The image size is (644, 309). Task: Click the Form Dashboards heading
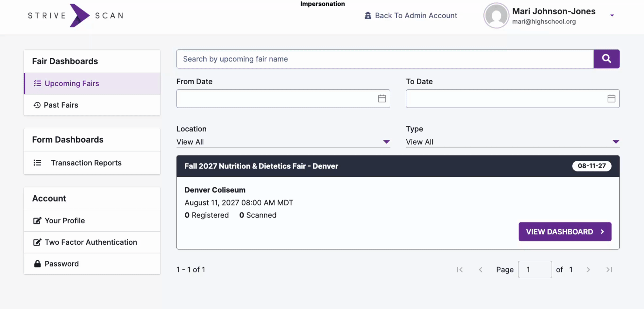(68, 139)
